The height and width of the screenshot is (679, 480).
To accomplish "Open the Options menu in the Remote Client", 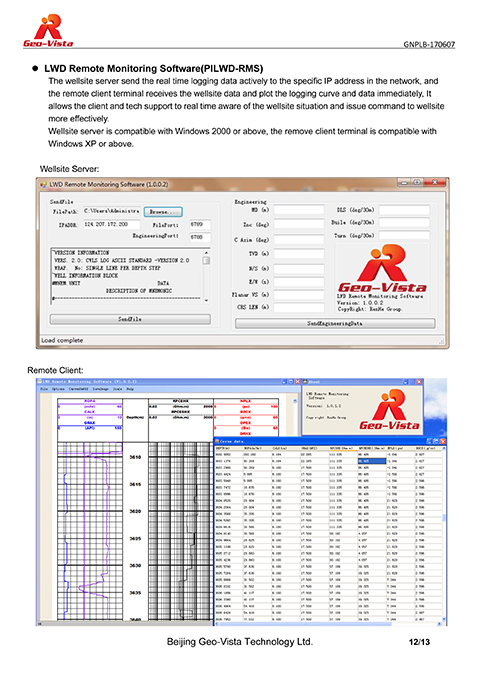I will point(58,389).
